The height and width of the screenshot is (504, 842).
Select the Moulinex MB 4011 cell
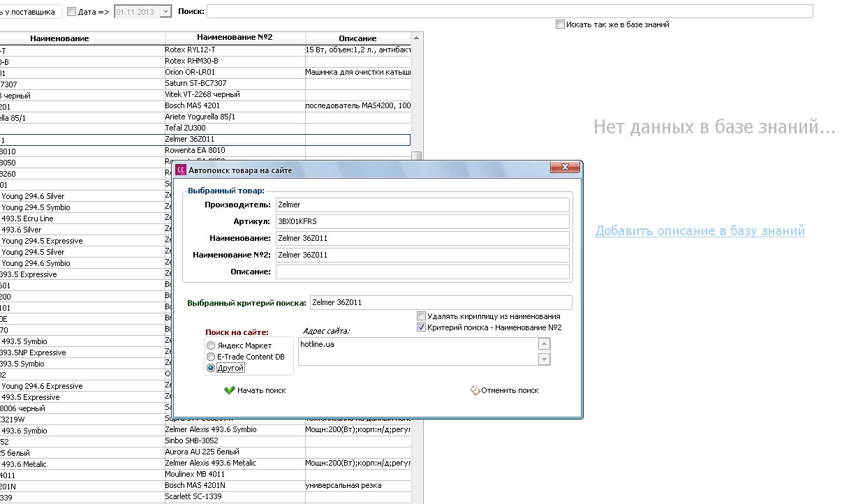pos(235,475)
